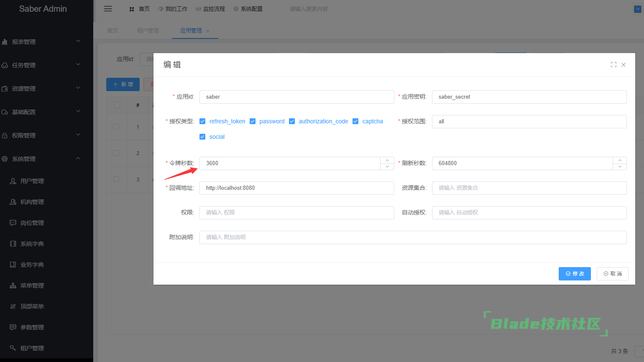Expand the 权限管理 menu chevron
Image resolution: width=644 pixels, height=362 pixels.
click(x=78, y=135)
